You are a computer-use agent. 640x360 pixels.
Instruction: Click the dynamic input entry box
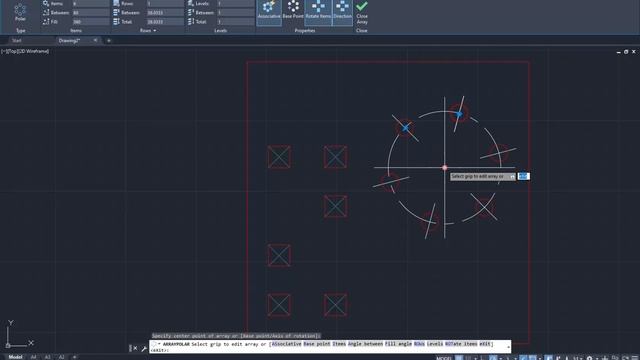[x=523, y=176]
